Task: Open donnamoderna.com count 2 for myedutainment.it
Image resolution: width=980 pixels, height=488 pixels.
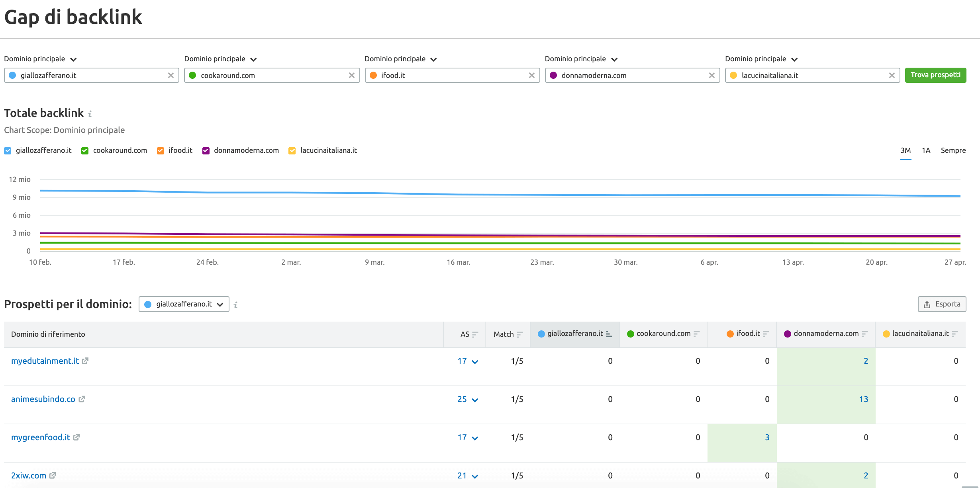Action: (866, 361)
